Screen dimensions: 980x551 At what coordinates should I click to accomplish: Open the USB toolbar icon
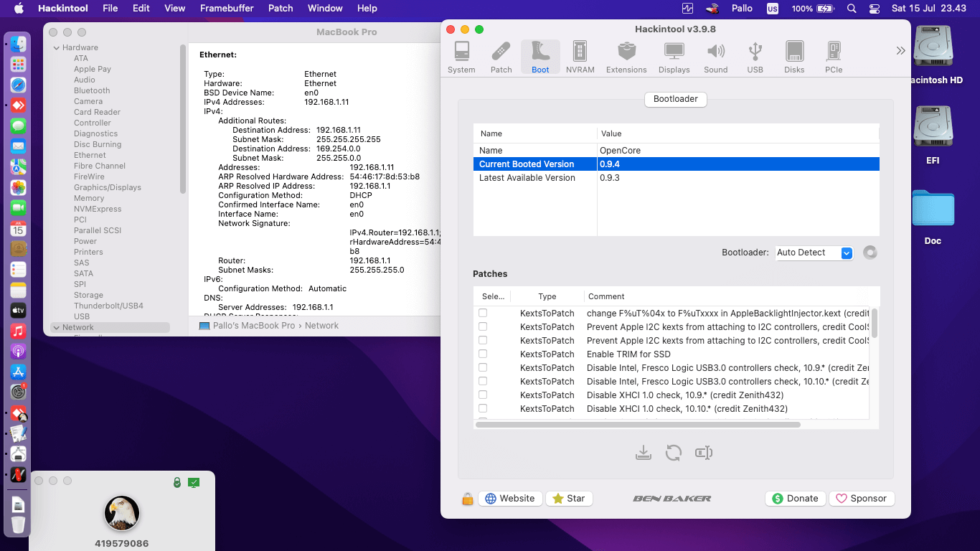[755, 57]
